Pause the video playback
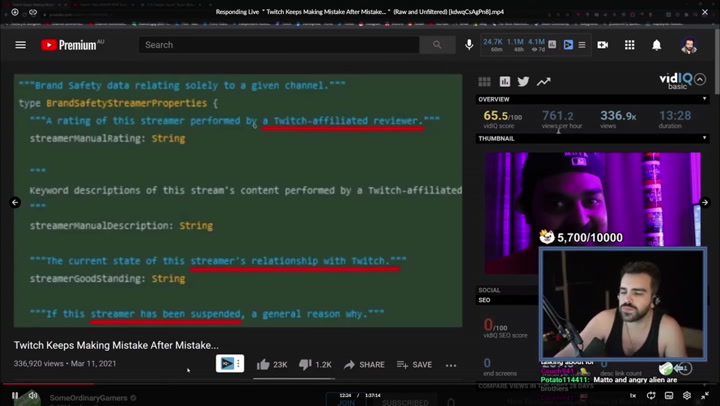 15,395
